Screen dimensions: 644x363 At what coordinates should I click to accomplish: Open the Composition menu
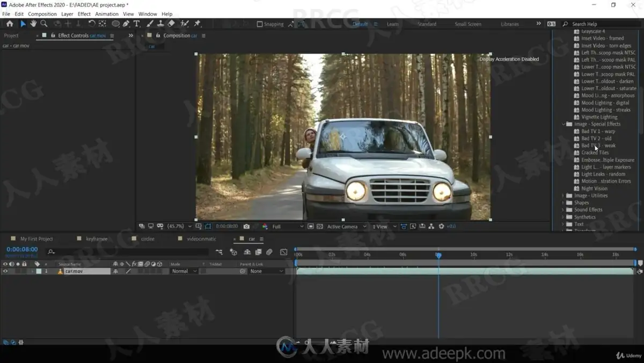[x=42, y=14]
